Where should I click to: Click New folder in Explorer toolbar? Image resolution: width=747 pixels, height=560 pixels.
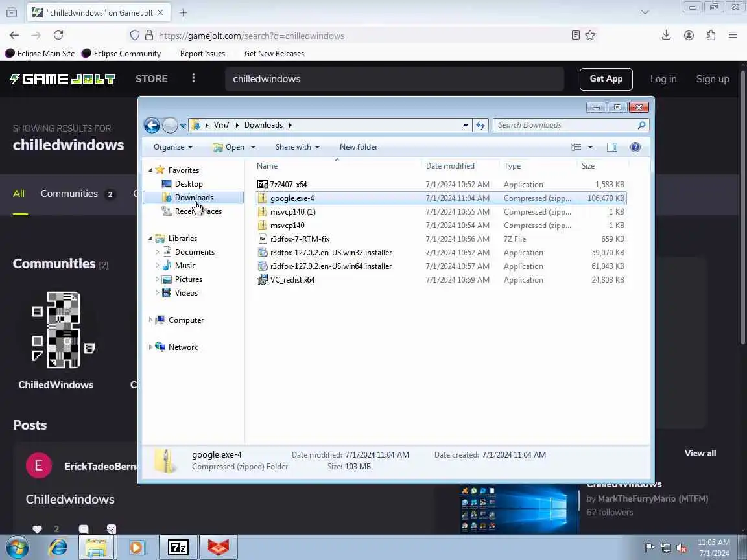358,147
